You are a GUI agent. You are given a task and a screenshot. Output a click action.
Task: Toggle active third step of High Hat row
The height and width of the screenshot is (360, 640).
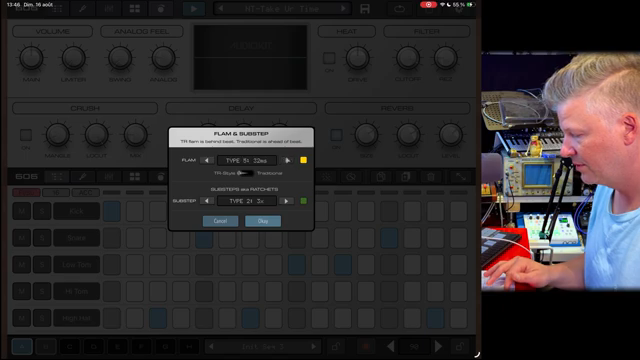click(x=158, y=318)
